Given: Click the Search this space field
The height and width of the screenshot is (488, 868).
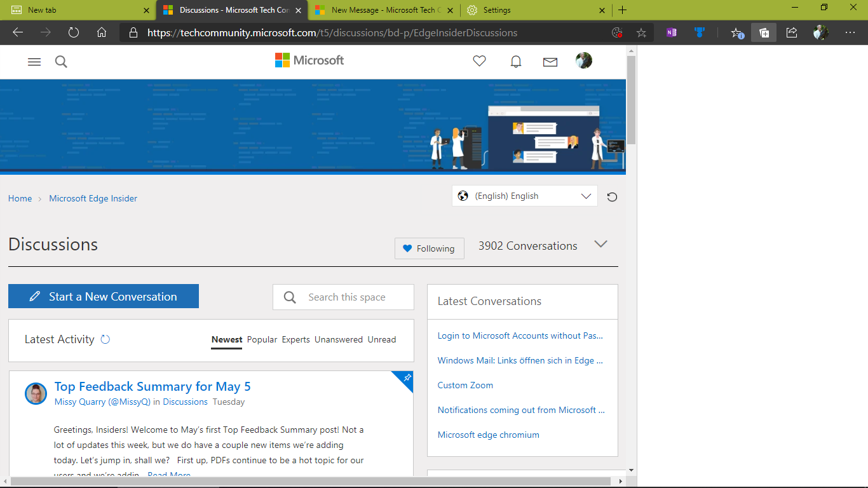Looking at the screenshot, I should click(343, 297).
